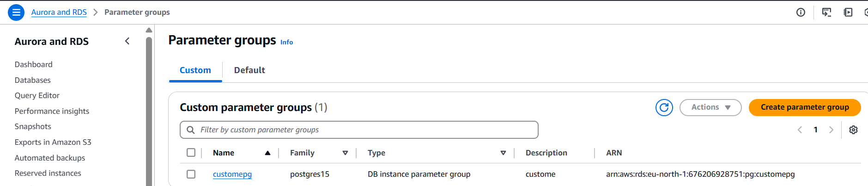Switch to the Default tab

(249, 70)
